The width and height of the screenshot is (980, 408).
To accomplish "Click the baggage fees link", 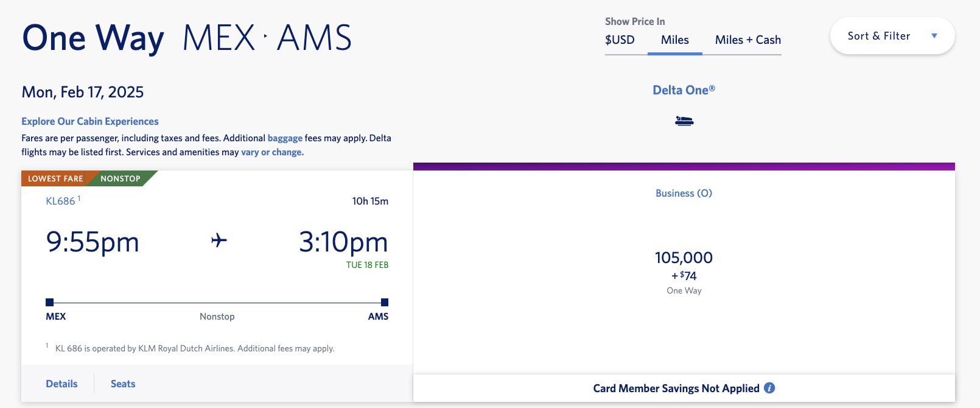I will pyautogui.click(x=285, y=138).
